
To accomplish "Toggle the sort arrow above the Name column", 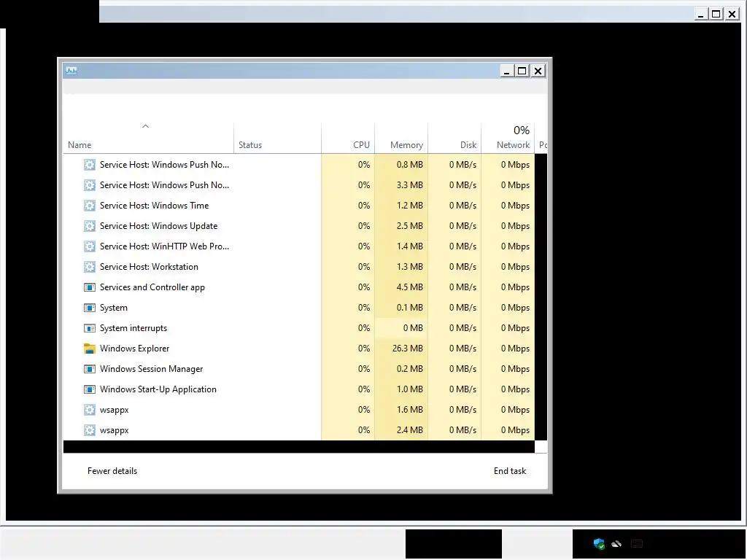I will [x=146, y=126].
